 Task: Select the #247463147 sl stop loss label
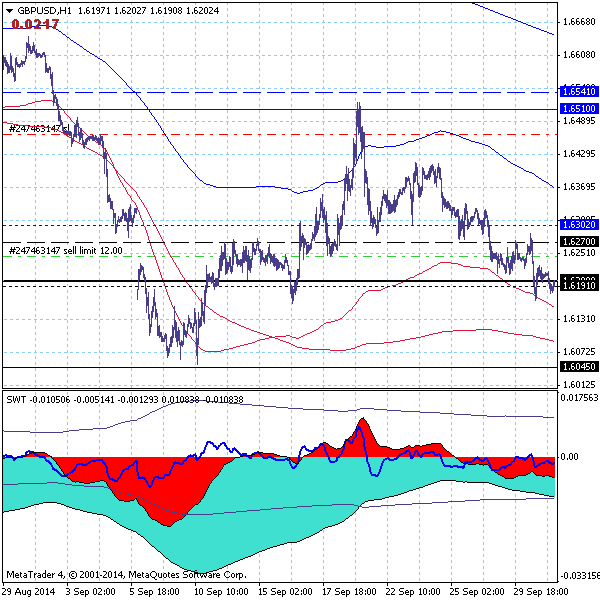pos(39,129)
